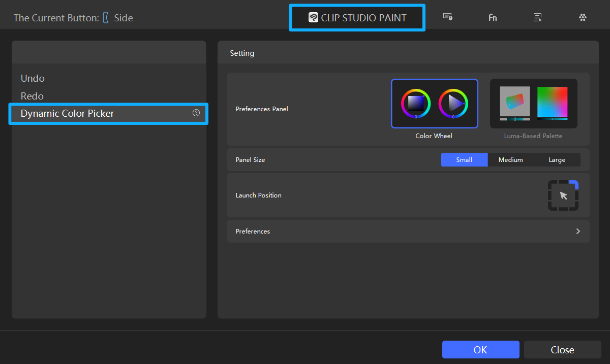The width and height of the screenshot is (610, 364).
Task: Dismiss the dialog with the Close button
Action: [x=562, y=349]
